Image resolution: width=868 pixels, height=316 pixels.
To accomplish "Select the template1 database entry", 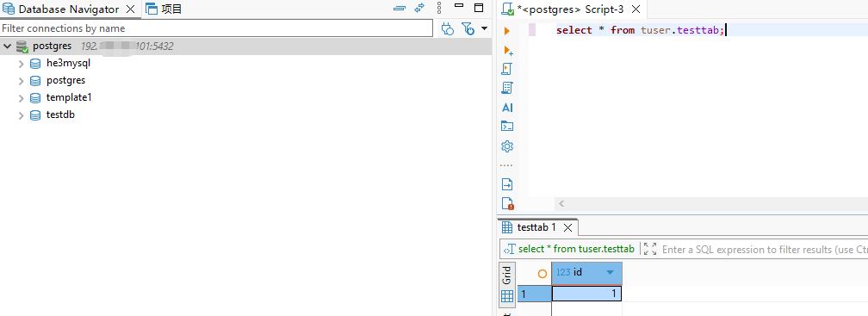I will click(69, 97).
